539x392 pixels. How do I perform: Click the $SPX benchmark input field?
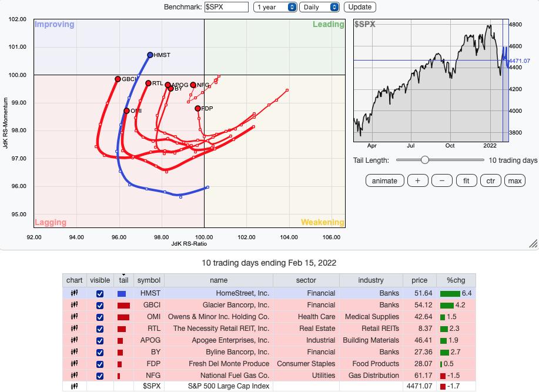point(226,7)
